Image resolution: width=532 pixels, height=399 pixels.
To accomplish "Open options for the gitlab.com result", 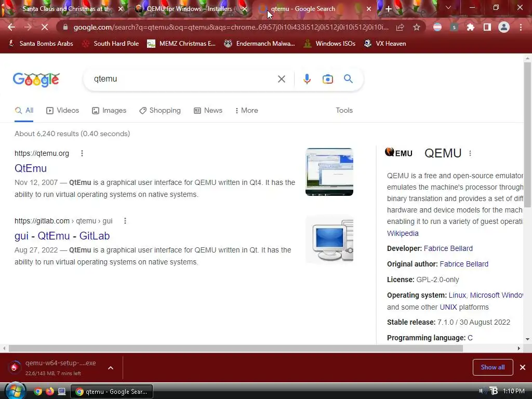I will tap(125, 221).
